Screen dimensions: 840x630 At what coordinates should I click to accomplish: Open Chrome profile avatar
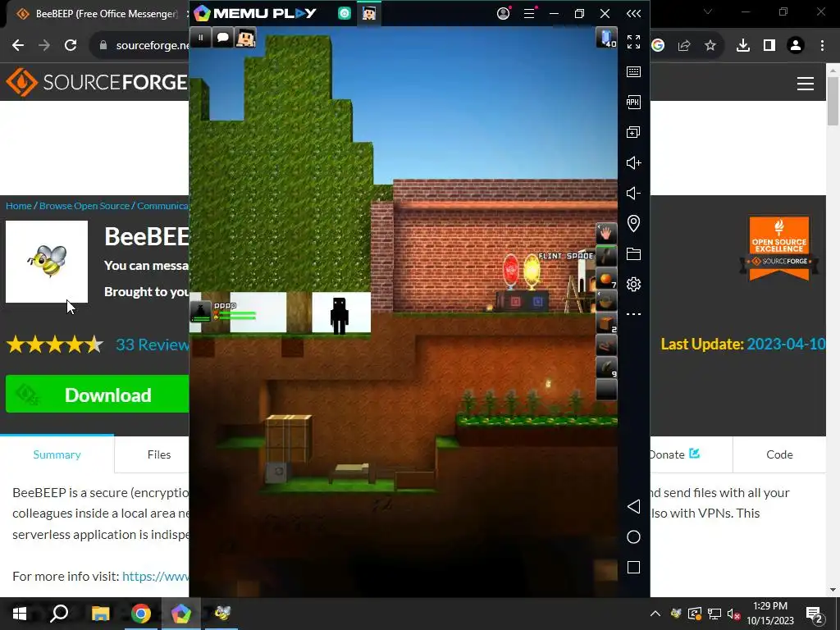click(796, 46)
